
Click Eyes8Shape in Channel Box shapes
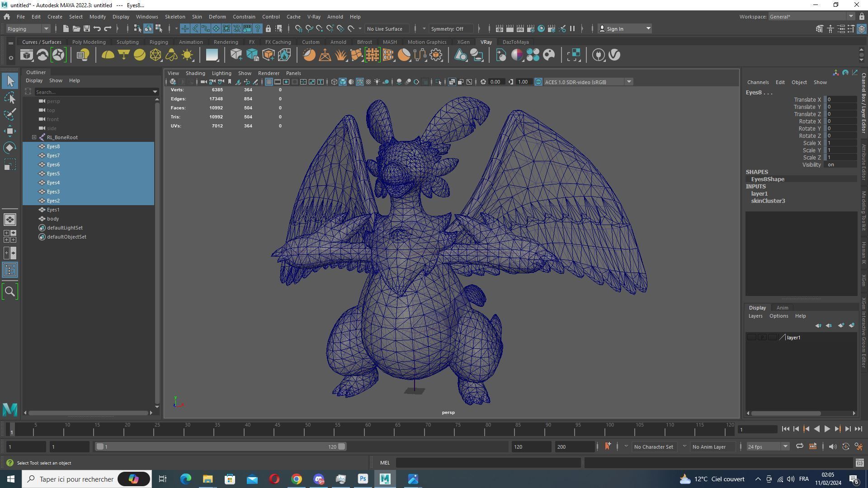tap(768, 179)
